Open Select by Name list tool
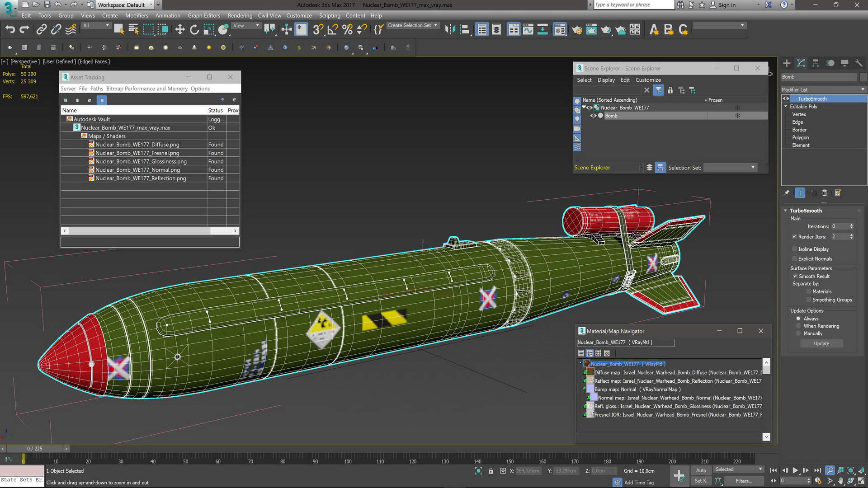The width and height of the screenshot is (868, 488). tap(133, 30)
